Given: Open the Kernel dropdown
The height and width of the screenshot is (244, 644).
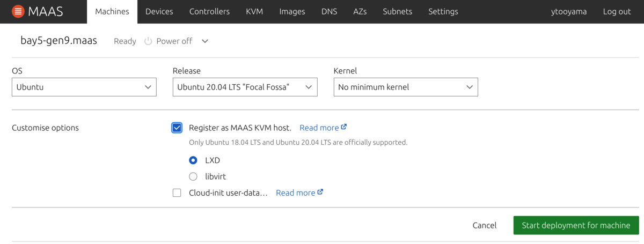Looking at the screenshot, I should pyautogui.click(x=406, y=87).
